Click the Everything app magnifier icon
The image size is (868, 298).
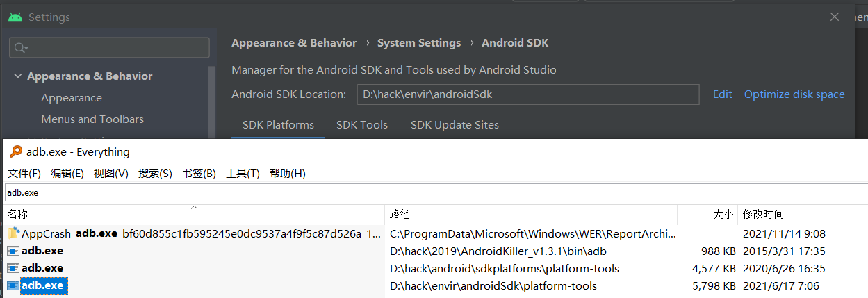(15, 151)
